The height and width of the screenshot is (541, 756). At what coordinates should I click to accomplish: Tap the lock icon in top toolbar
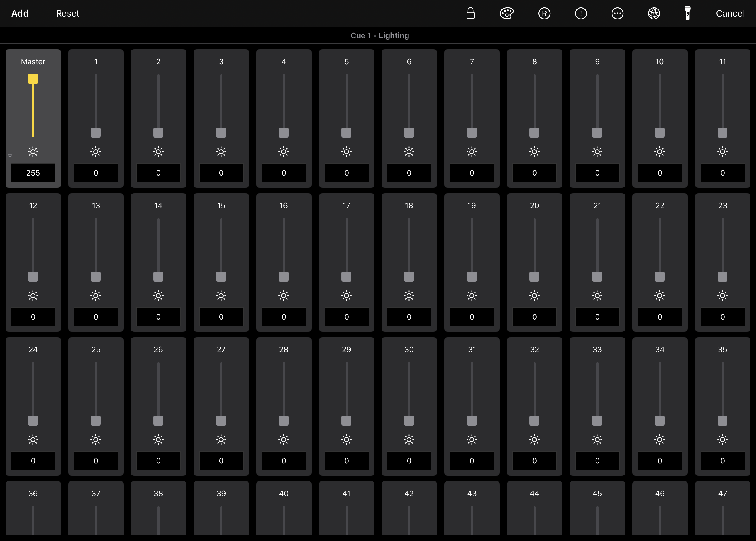pyautogui.click(x=470, y=13)
